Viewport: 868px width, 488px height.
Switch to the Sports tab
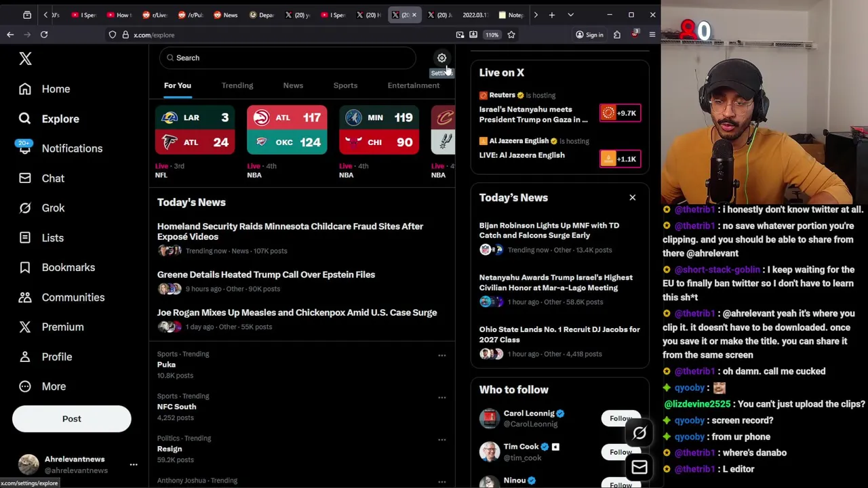[x=345, y=85]
